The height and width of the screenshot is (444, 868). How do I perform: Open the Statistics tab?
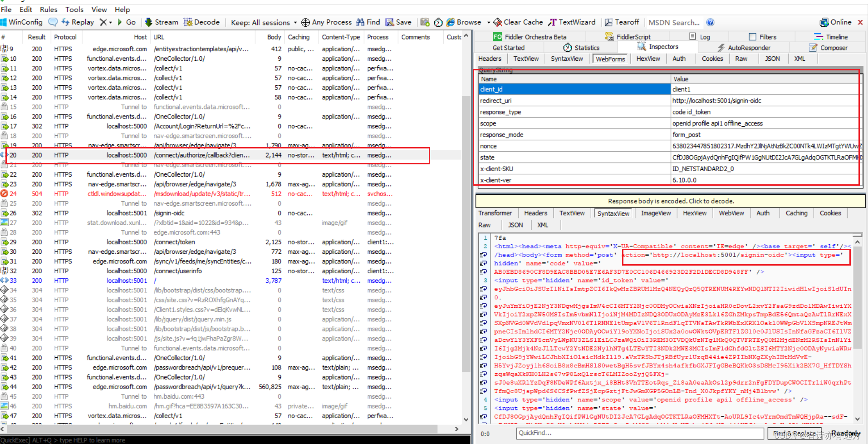coord(581,48)
